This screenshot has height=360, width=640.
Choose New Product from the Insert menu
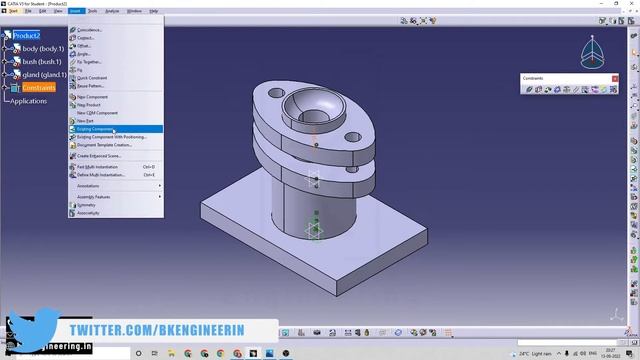[x=116, y=105]
